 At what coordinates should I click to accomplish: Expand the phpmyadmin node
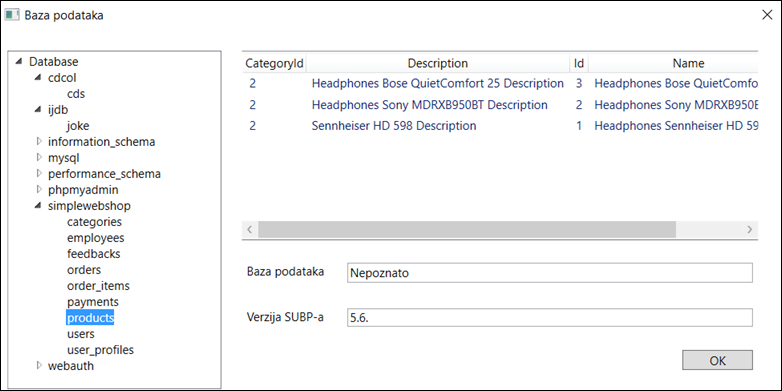(39, 190)
